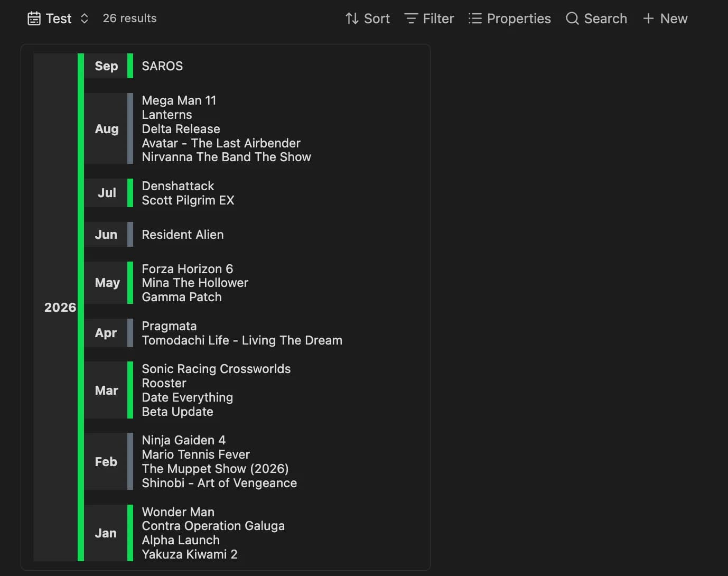Select the Jul month marker
Screen dimensions: 728x576
tap(106, 193)
